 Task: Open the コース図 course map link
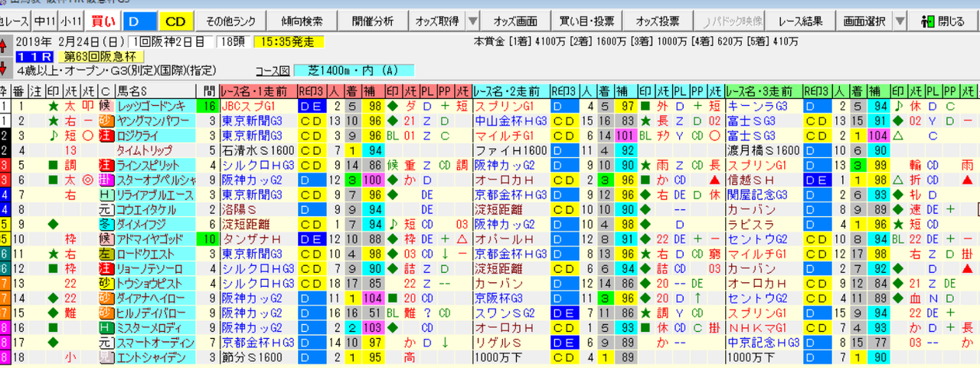pos(272,71)
